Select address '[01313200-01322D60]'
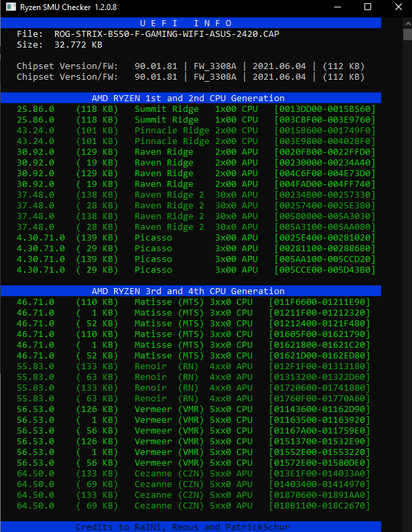Viewport: 412px width, 532px height. point(320,377)
